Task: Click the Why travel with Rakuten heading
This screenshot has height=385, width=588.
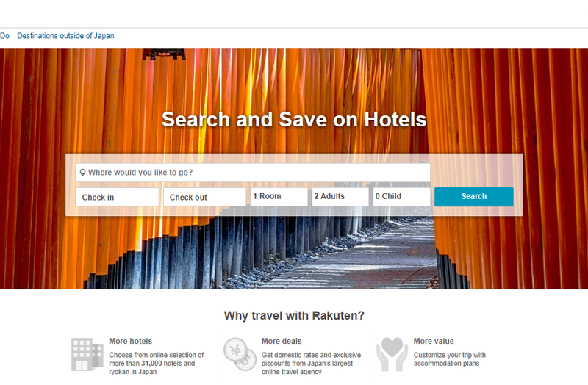Action: [294, 316]
